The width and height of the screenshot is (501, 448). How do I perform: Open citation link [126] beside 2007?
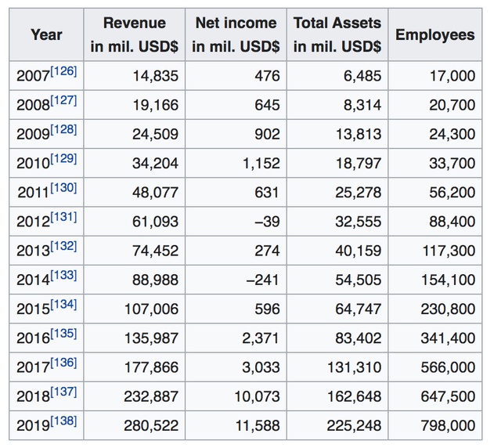point(63,72)
